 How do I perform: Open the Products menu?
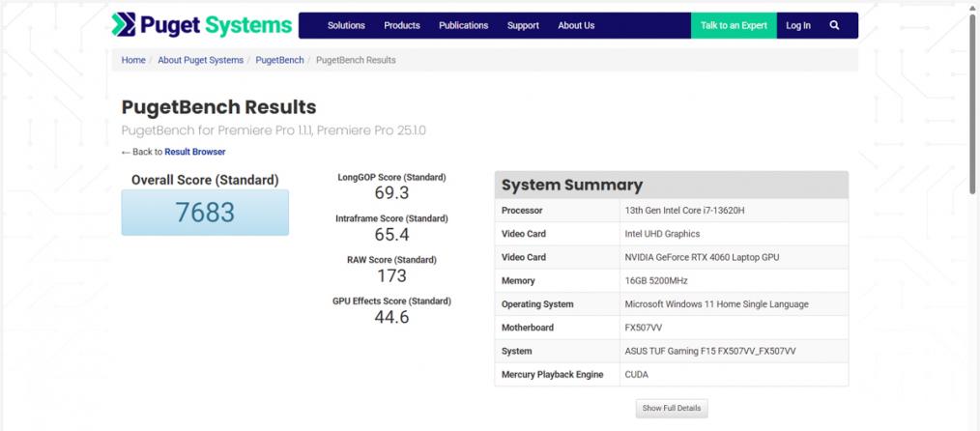(x=402, y=26)
